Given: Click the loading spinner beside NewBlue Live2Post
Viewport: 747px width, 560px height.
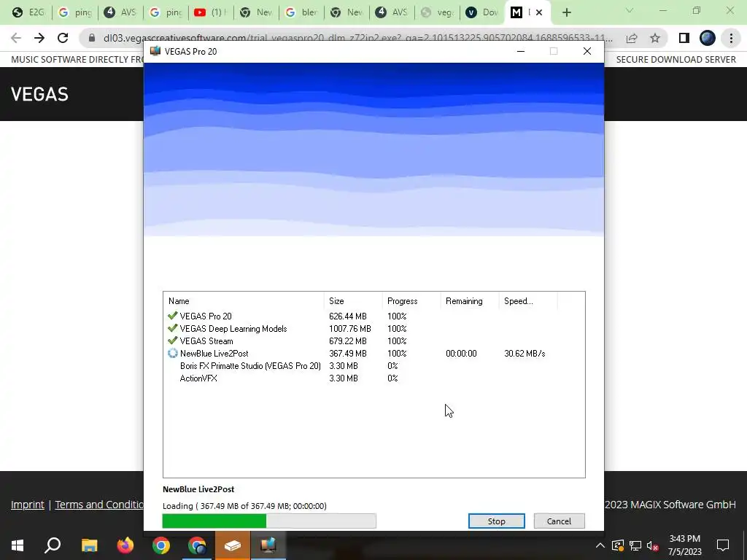Looking at the screenshot, I should tap(172, 354).
